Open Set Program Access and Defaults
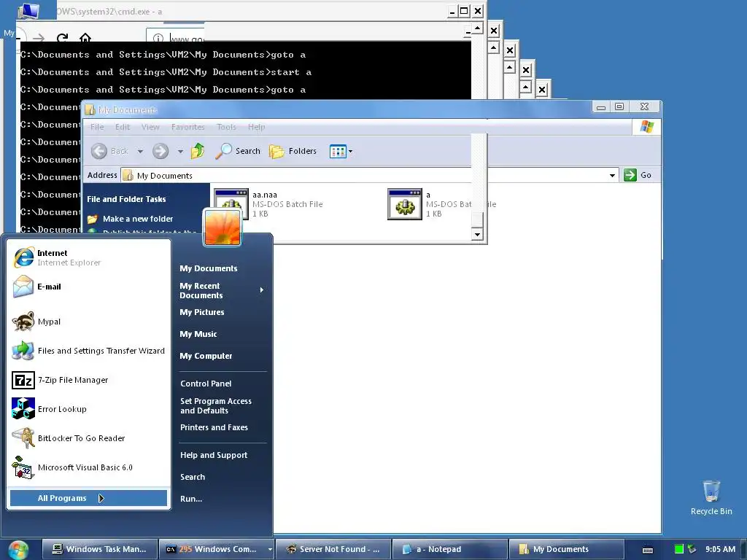 pyautogui.click(x=216, y=405)
